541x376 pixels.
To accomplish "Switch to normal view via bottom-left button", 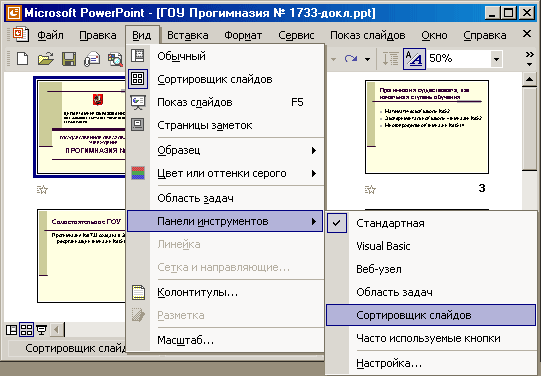I will pyautogui.click(x=11, y=330).
